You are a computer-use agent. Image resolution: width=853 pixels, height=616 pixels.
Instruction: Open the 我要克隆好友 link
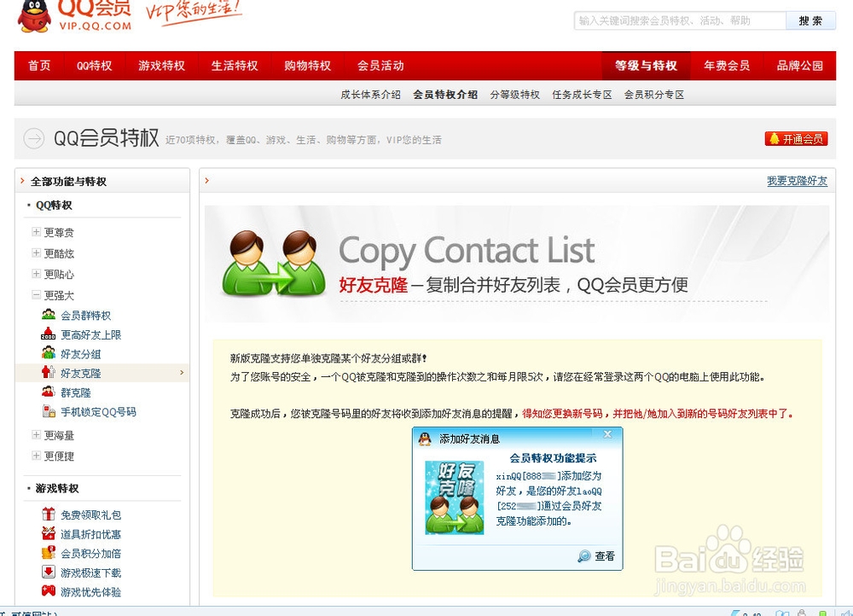point(797,181)
